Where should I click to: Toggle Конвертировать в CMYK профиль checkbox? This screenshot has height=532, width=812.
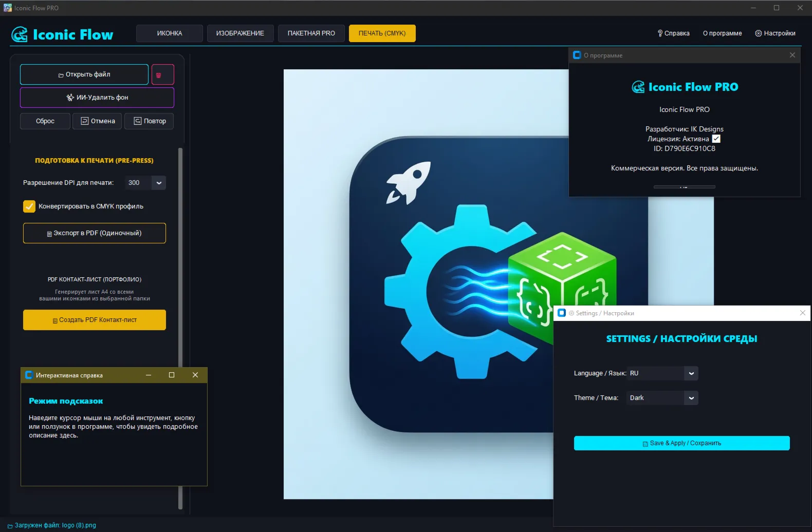pyautogui.click(x=29, y=206)
